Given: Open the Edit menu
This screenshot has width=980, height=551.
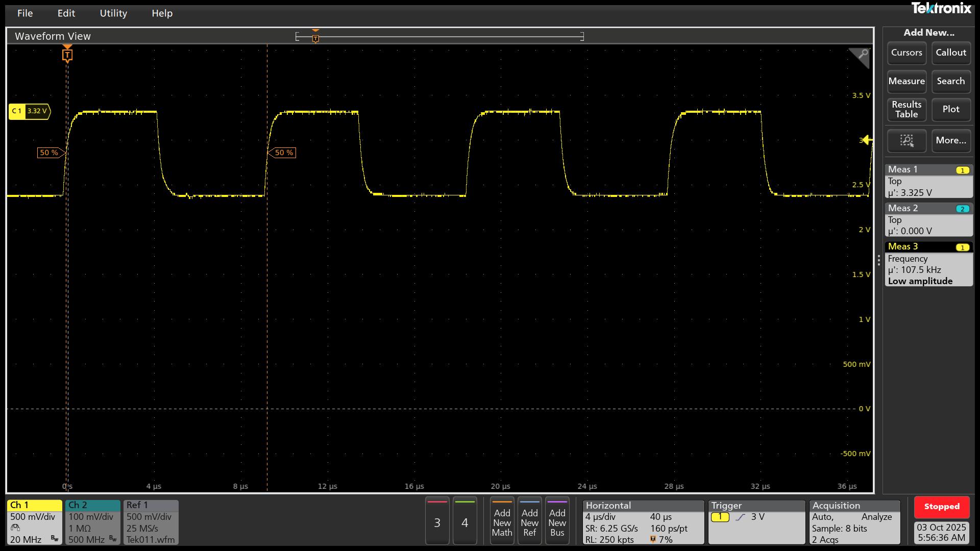Looking at the screenshot, I should (66, 13).
